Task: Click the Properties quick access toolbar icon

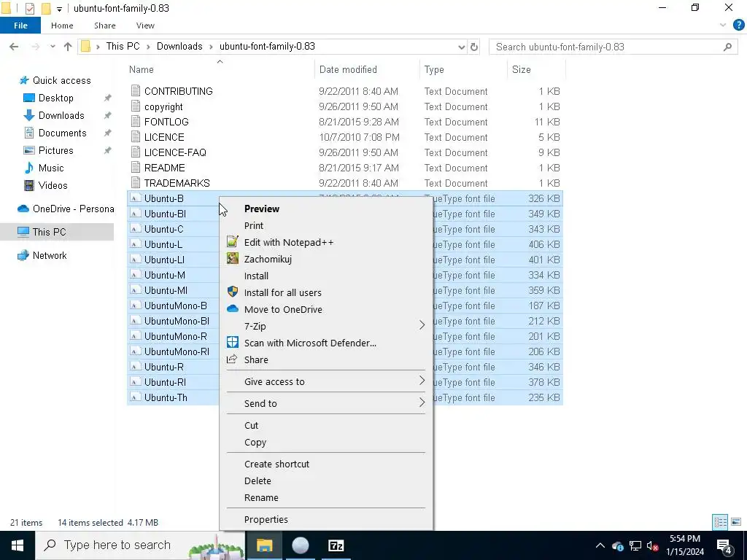Action: click(29, 9)
